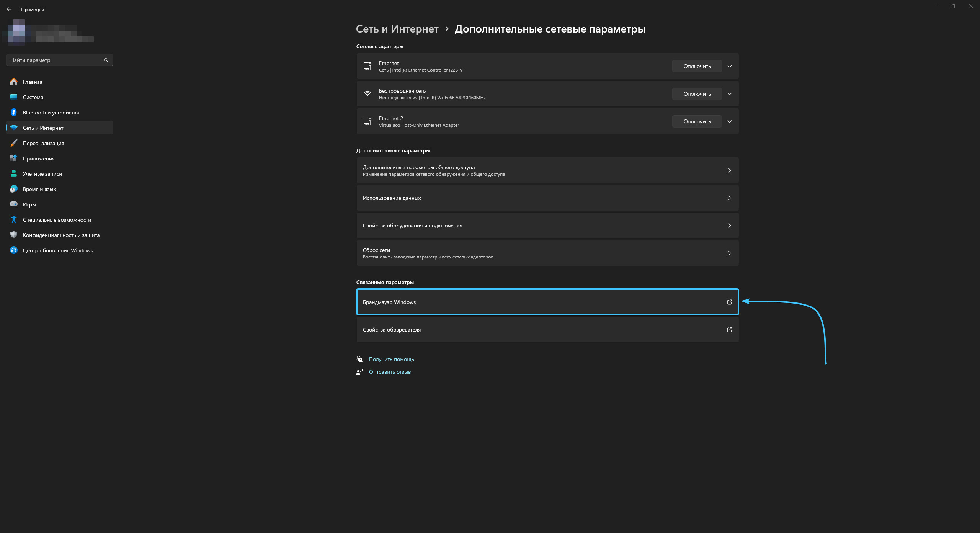980x533 pixels.
Task: Click the external-link icon for Брандмауэр Windows
Action: [x=729, y=302]
